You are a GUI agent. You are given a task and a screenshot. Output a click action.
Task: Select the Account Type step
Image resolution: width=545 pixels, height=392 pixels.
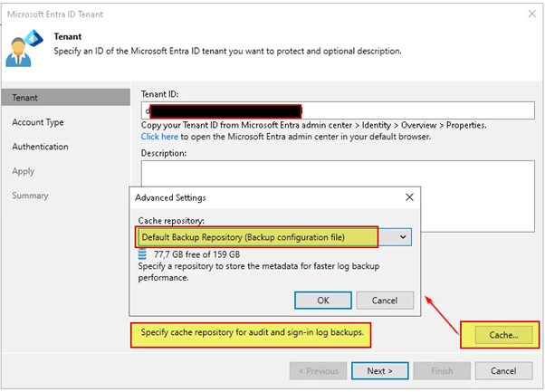tap(38, 122)
